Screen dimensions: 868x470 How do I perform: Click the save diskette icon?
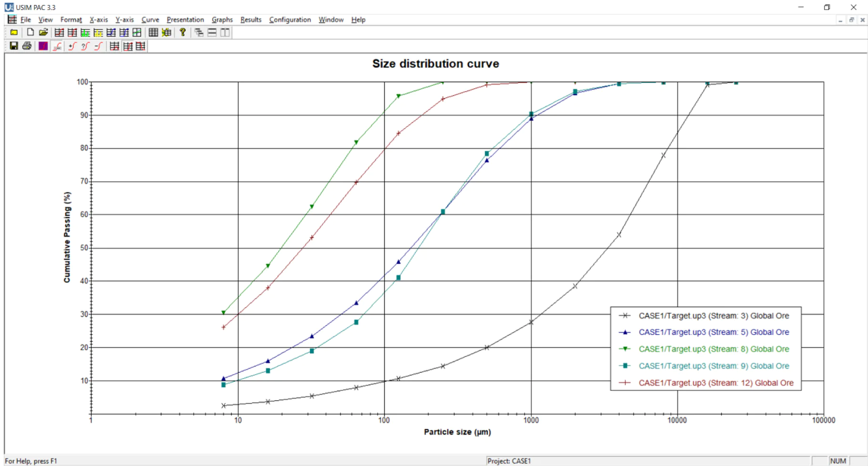pos(14,46)
